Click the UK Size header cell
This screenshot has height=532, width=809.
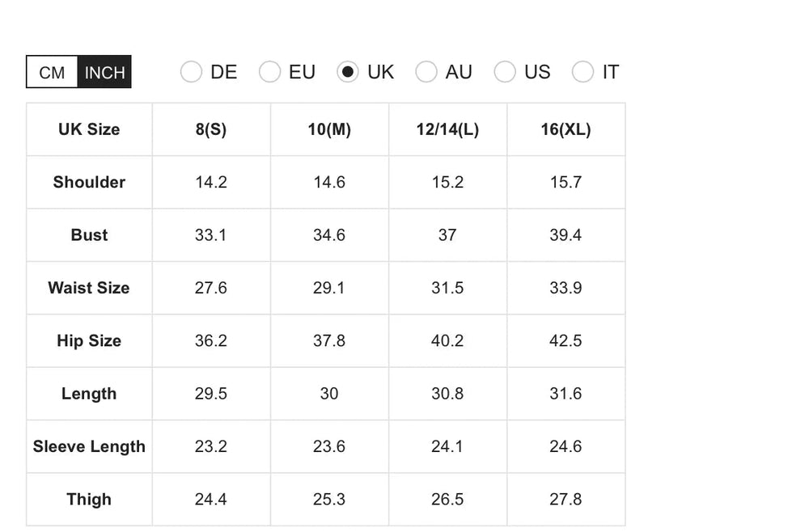point(89,129)
